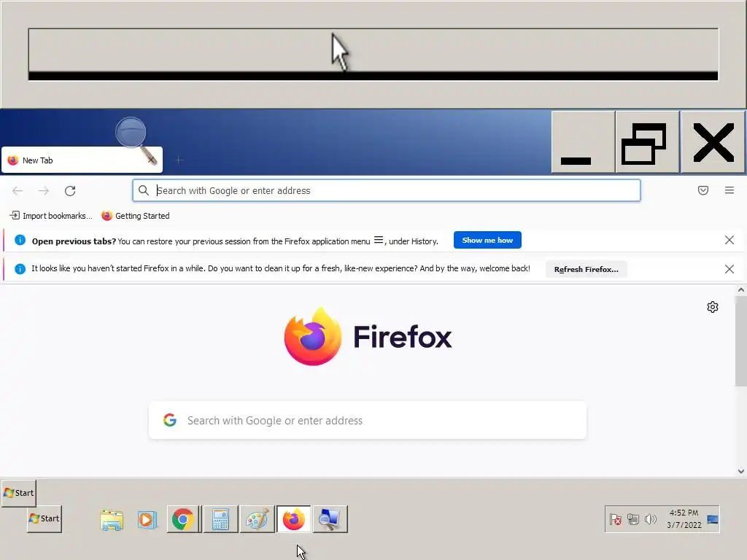747x560 pixels.
Task: Open Paint from the taskbar
Action: pyautogui.click(x=257, y=519)
